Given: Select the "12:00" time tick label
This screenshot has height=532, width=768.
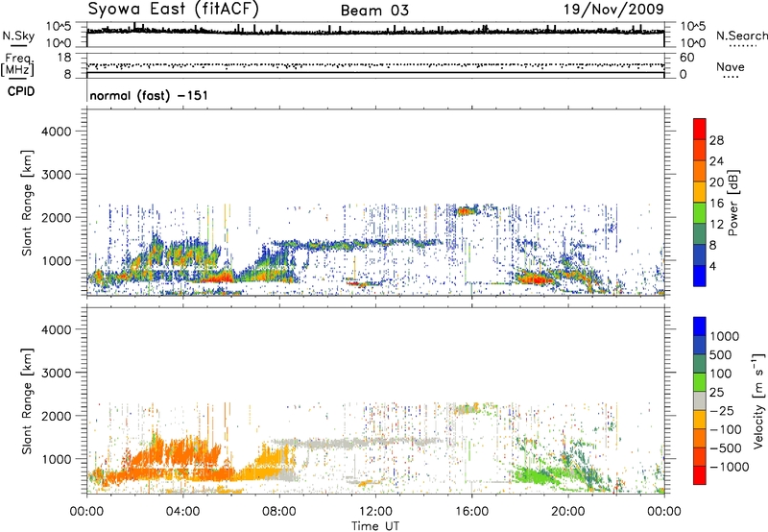Looking at the screenshot, I should (x=375, y=512).
